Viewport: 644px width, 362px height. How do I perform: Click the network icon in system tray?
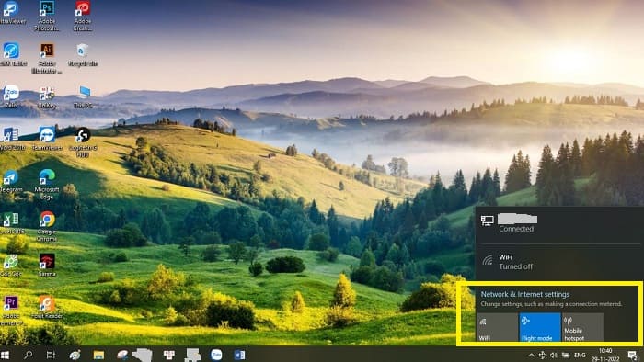tap(543, 355)
